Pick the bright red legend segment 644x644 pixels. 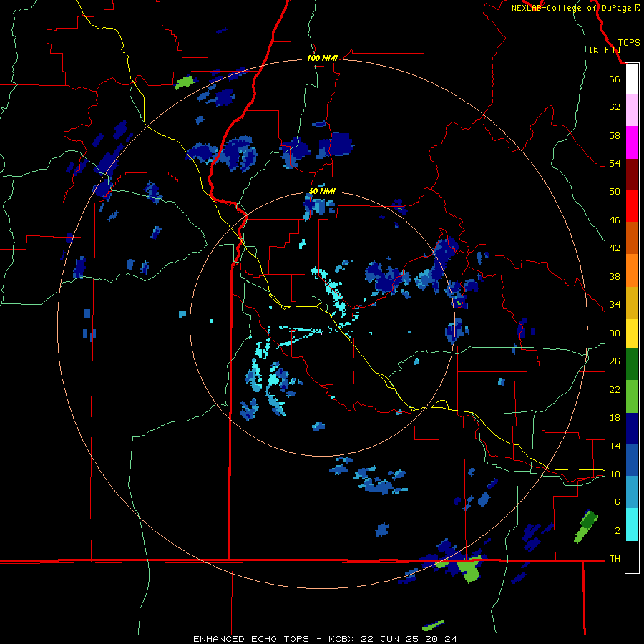click(x=632, y=206)
